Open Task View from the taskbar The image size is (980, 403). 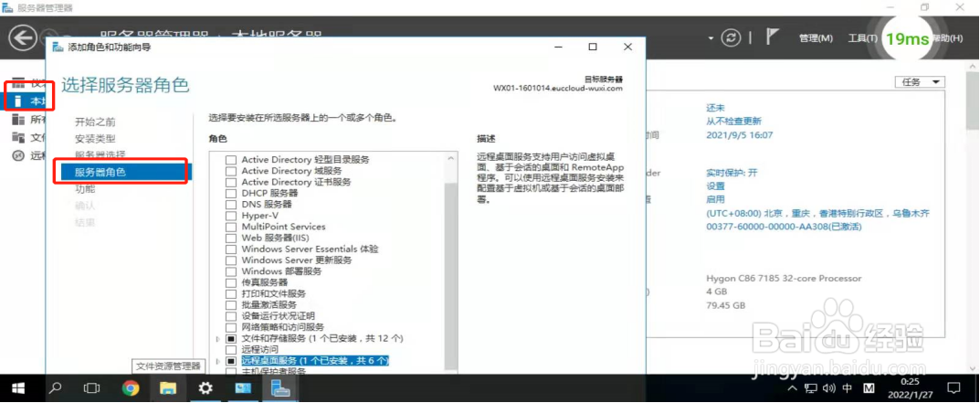(92, 388)
